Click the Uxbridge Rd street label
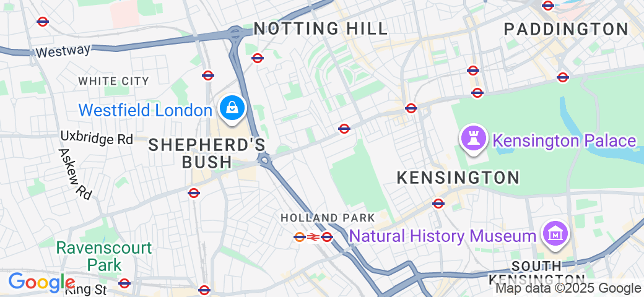The image size is (644, 297). coord(97,138)
